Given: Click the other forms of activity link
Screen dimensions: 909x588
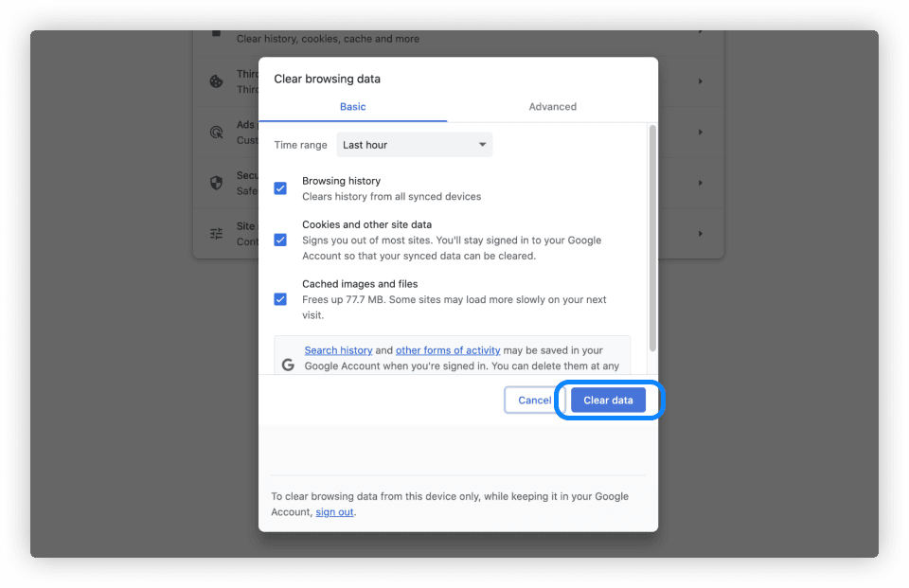Looking at the screenshot, I should 448,349.
